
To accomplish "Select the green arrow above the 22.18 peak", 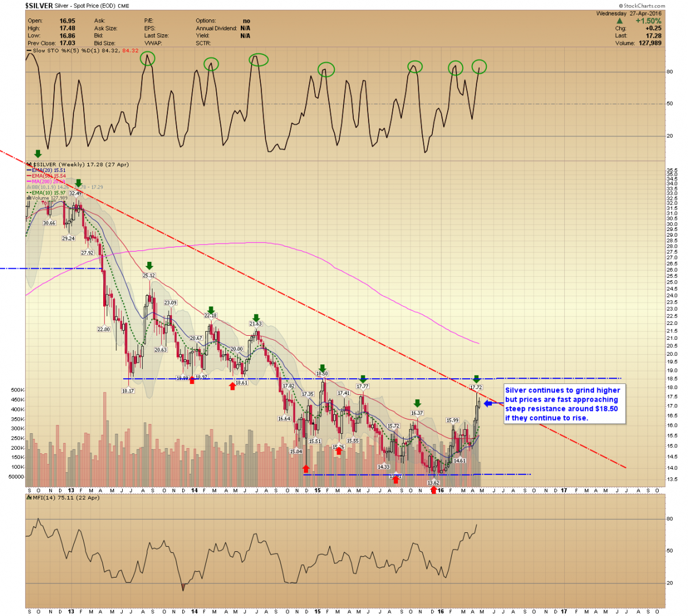I will point(210,309).
